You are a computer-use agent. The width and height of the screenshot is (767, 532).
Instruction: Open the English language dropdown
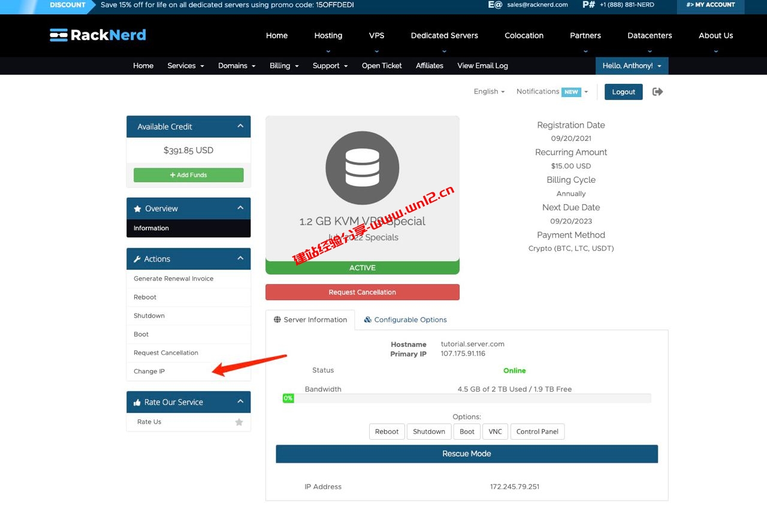click(x=489, y=92)
